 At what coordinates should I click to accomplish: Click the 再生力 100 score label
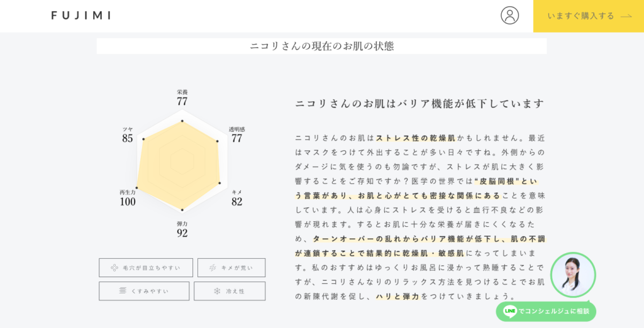click(x=128, y=199)
